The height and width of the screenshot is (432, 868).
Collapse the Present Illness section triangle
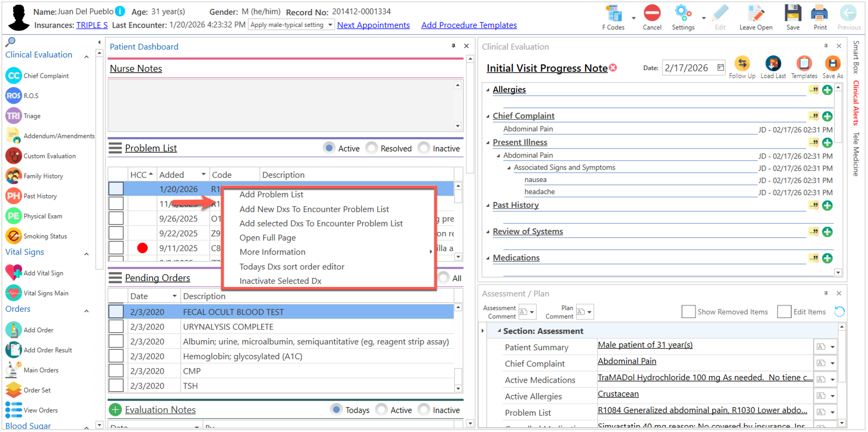(x=488, y=143)
